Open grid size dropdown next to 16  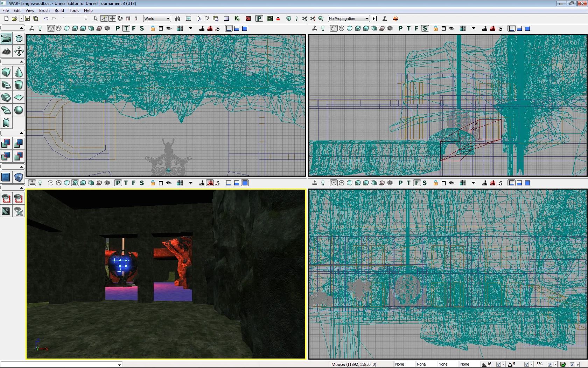[x=504, y=364]
